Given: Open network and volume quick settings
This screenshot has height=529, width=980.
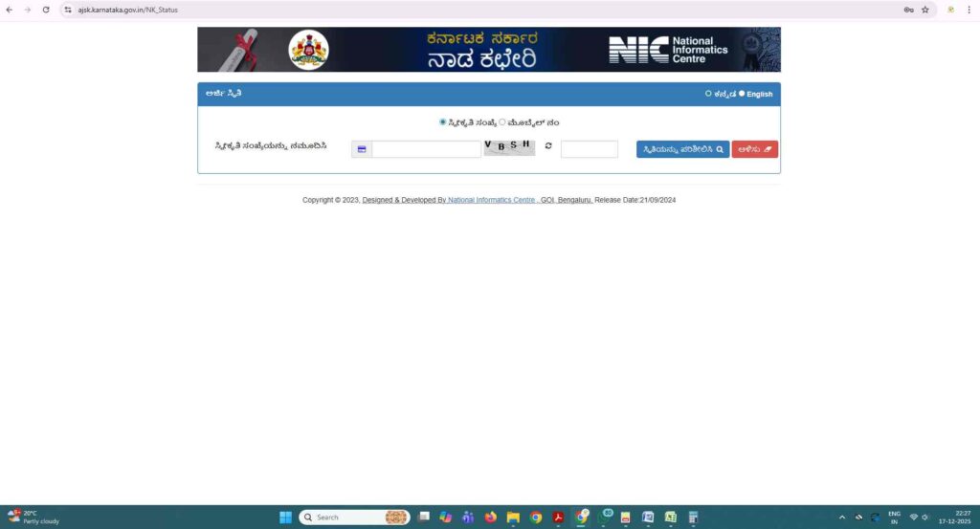Looking at the screenshot, I should 919,518.
